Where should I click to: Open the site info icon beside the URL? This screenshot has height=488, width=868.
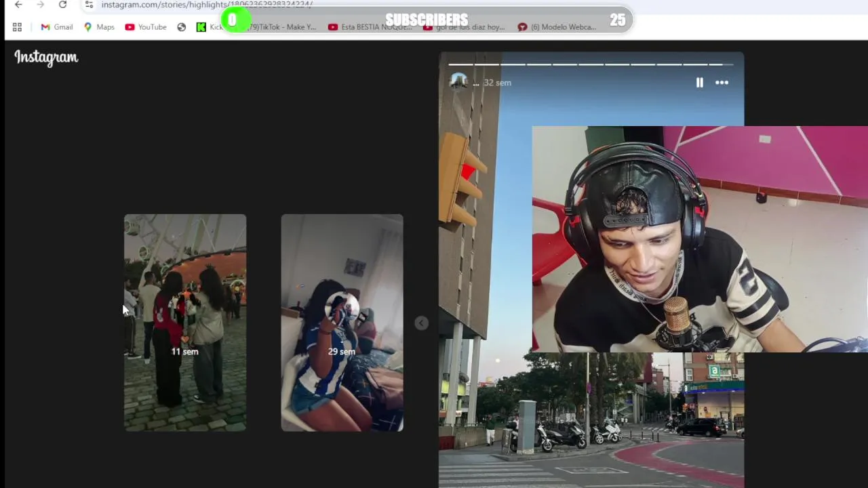[x=89, y=5]
